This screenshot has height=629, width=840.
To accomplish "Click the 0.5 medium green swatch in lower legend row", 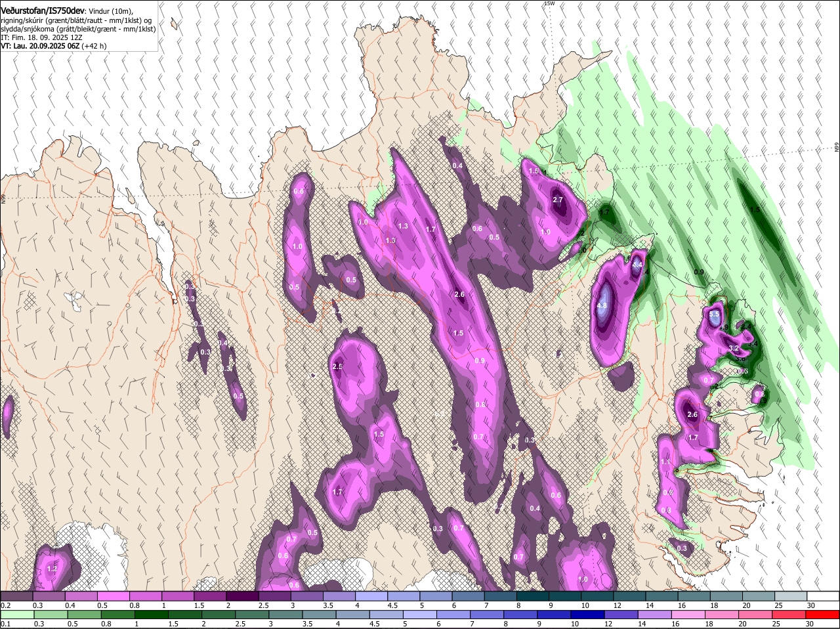I will (x=85, y=615).
